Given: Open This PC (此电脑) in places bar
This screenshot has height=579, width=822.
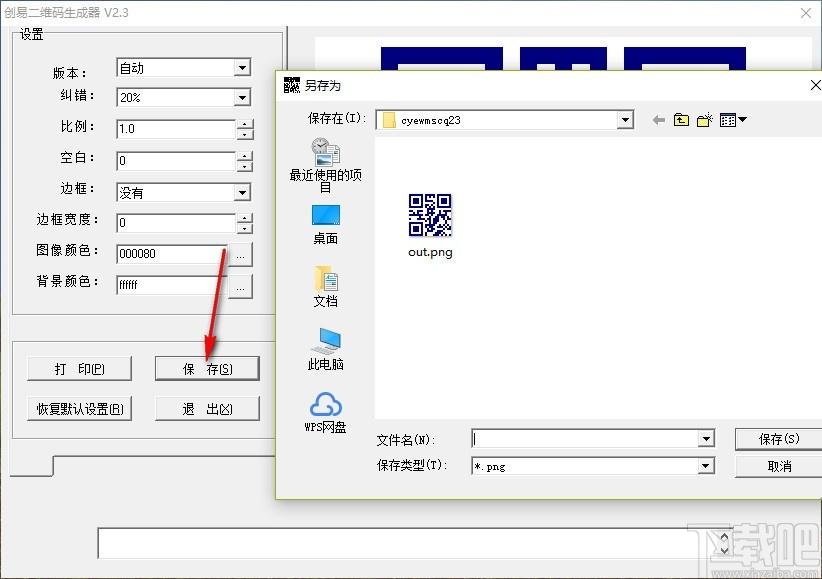Looking at the screenshot, I should tap(326, 349).
